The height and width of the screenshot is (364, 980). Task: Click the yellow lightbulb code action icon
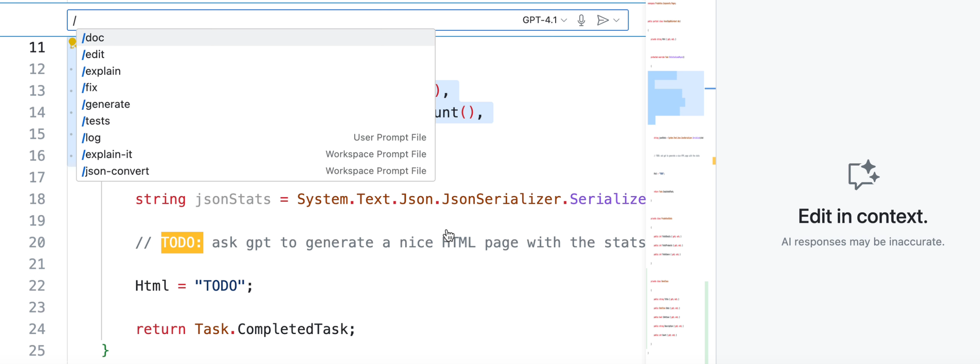(x=73, y=43)
